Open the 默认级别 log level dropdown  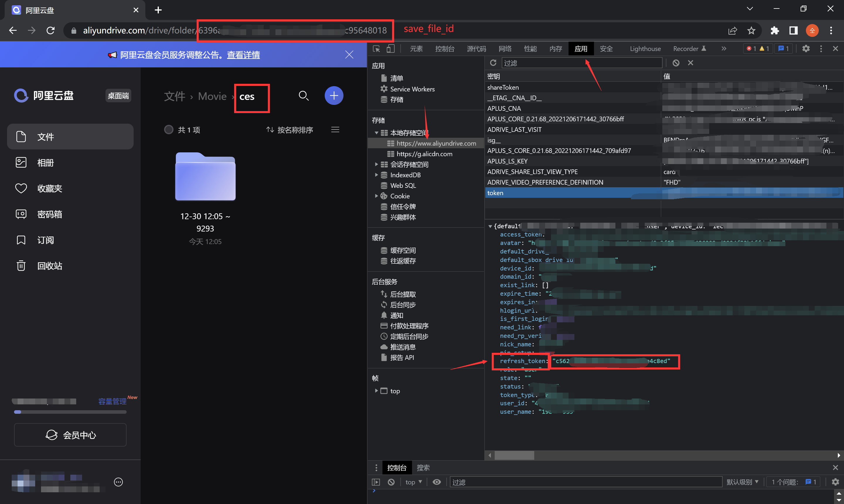[x=742, y=482]
